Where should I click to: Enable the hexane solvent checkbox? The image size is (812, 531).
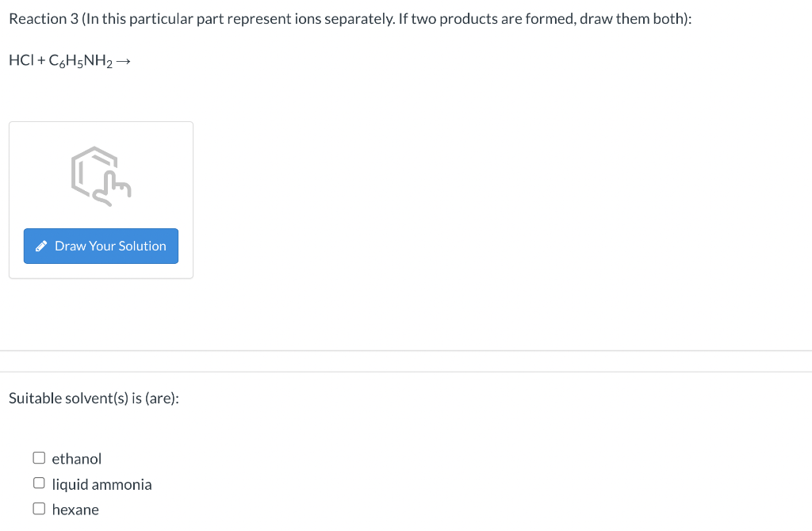tap(39, 509)
